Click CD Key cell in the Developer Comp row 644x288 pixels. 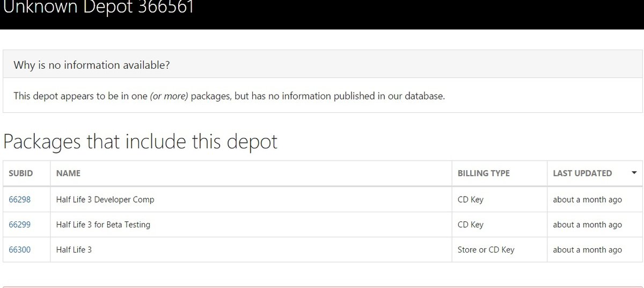point(470,199)
